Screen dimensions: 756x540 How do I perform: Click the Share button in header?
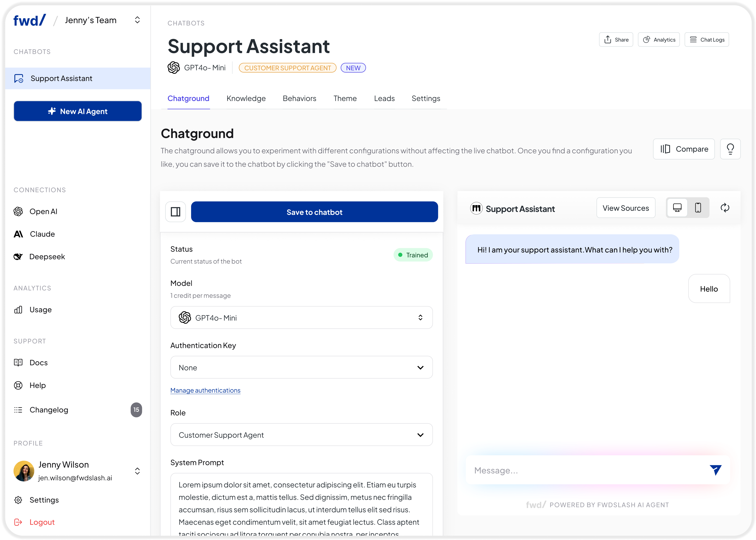point(616,40)
